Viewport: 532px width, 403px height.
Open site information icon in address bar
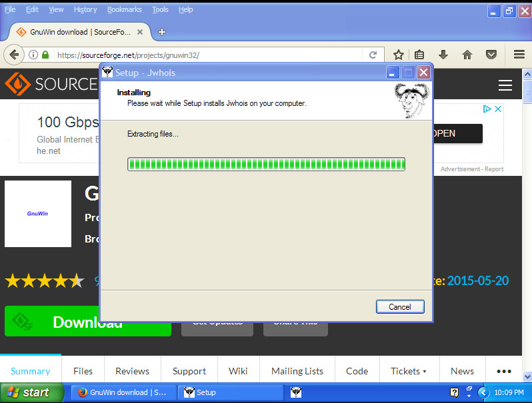(x=33, y=55)
